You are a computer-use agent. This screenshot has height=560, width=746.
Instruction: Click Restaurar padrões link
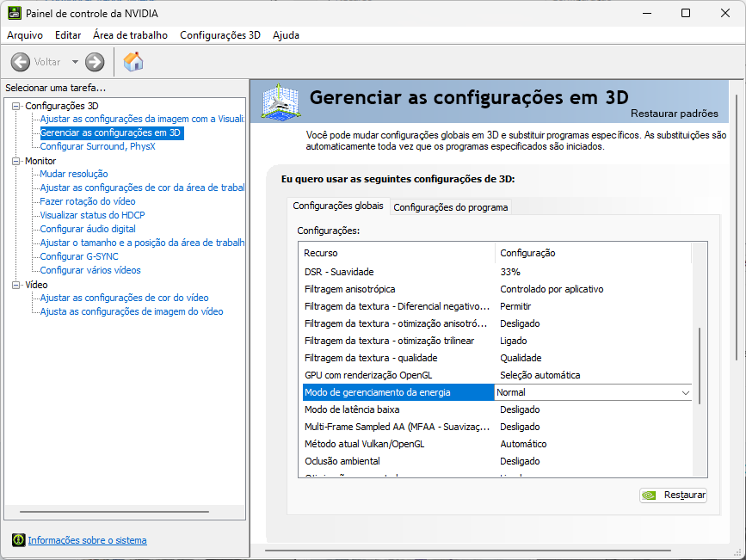click(675, 114)
